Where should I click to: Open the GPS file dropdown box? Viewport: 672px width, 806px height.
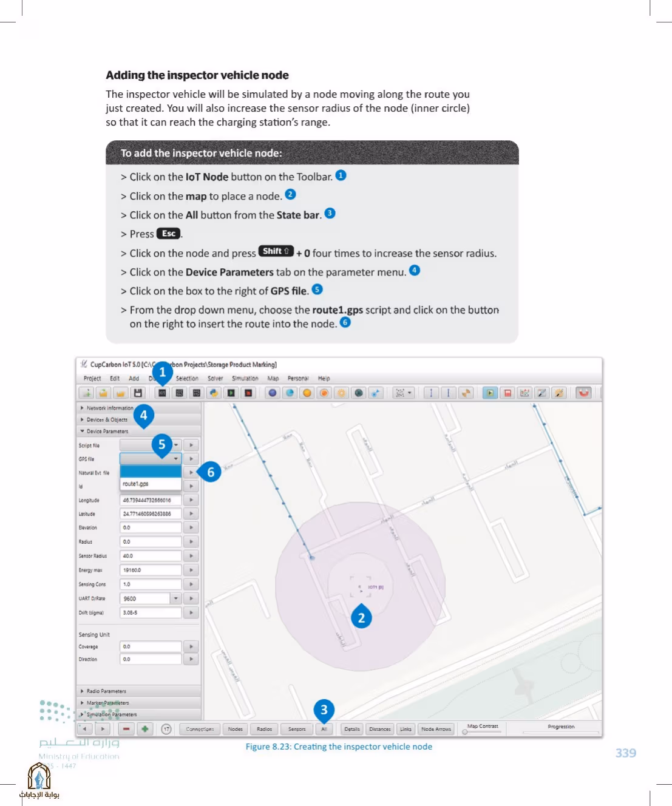click(x=151, y=459)
